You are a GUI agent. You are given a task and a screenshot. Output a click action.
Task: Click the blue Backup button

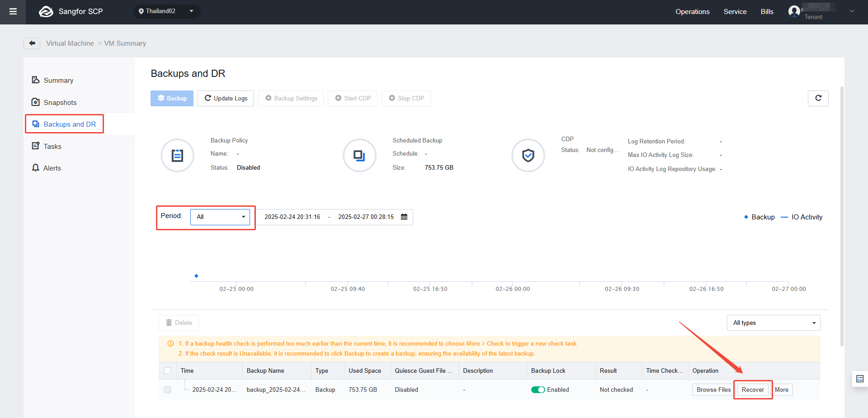172,98
